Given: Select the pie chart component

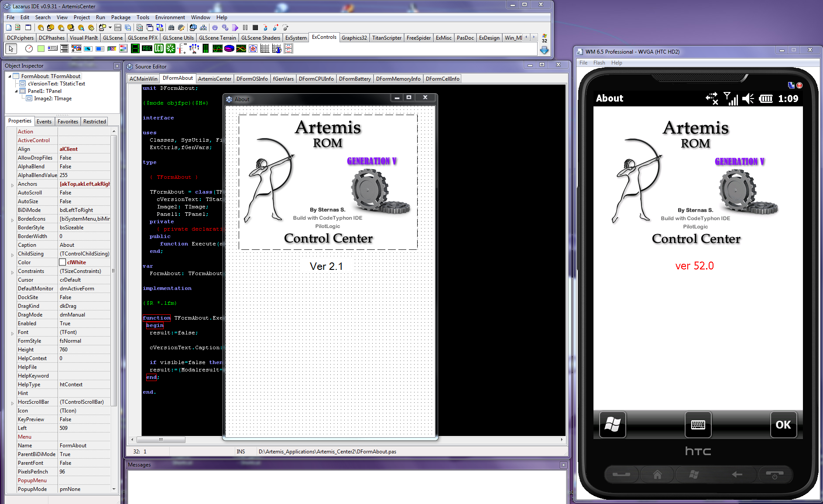Looking at the screenshot, I should [x=230, y=48].
